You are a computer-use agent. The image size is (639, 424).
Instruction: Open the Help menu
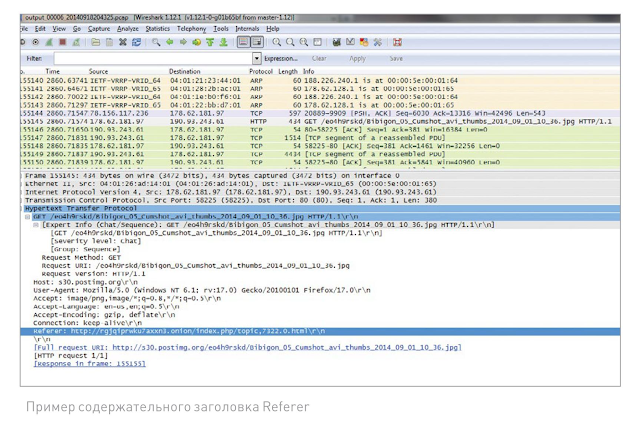(273, 29)
